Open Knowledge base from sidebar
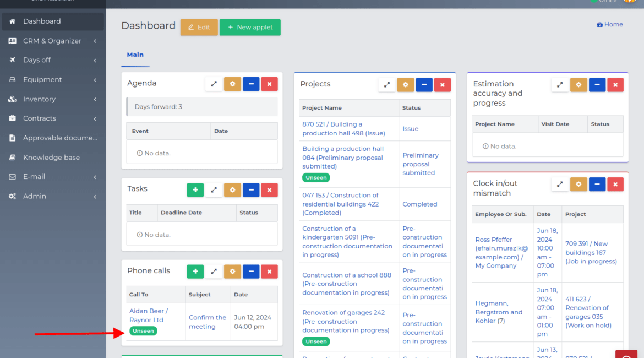644x358 pixels. point(51,158)
